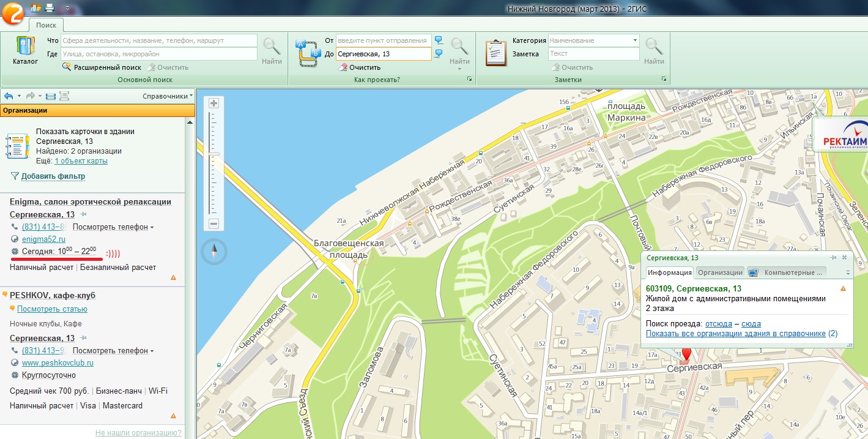The image size is (868, 439).
Task: Click the map zoom slider handle
Action: click(214, 154)
